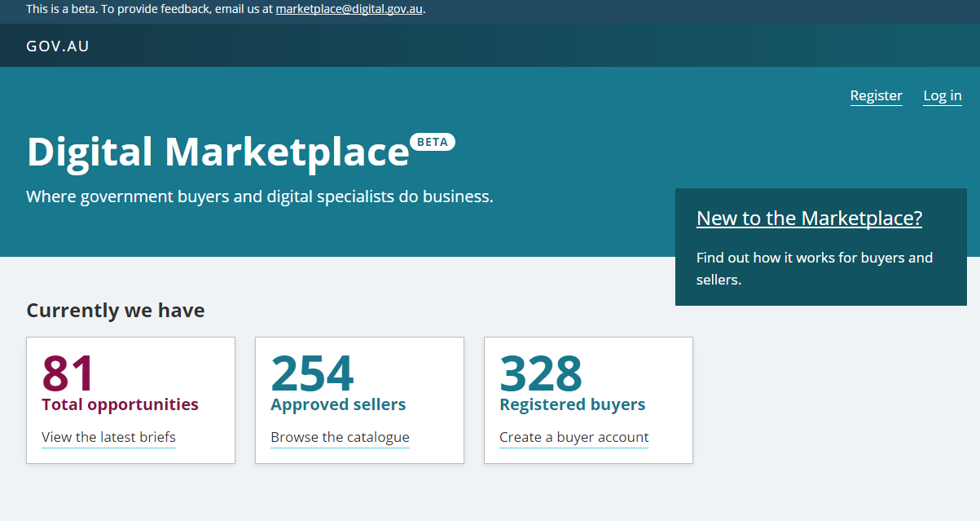
Task: Click the Digital Marketplace heading
Action: 218,152
